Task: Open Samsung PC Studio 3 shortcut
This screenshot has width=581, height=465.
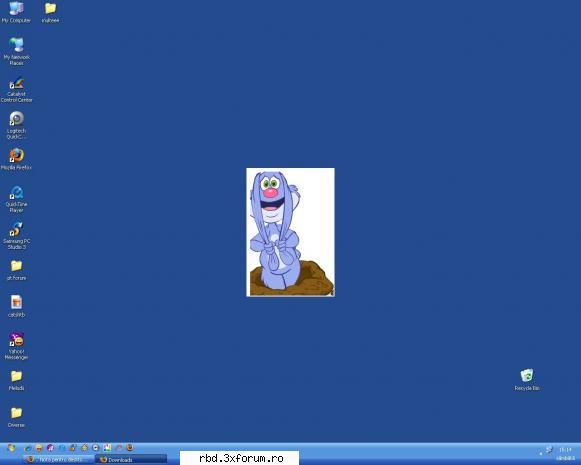Action: 16,236
